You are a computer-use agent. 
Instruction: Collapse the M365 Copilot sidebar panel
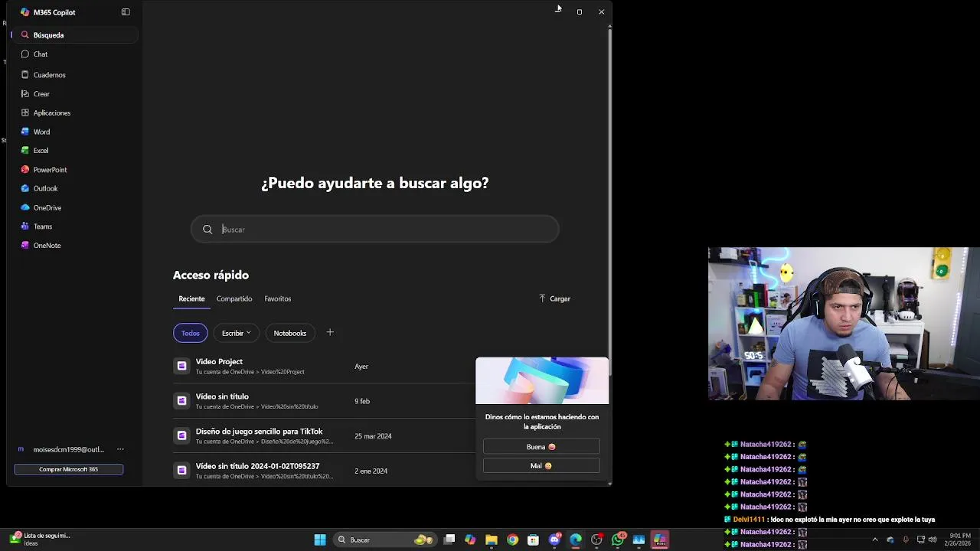tap(126, 12)
